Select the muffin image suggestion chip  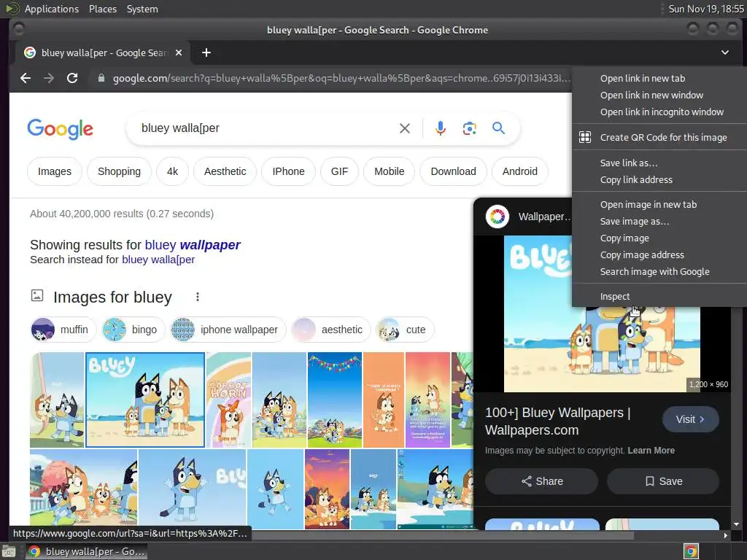click(63, 330)
